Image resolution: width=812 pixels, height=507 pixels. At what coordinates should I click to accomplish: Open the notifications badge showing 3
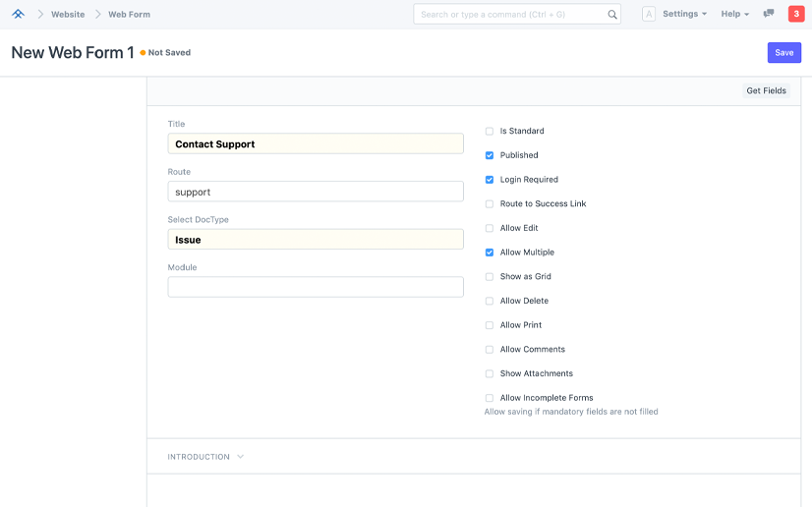tap(795, 14)
